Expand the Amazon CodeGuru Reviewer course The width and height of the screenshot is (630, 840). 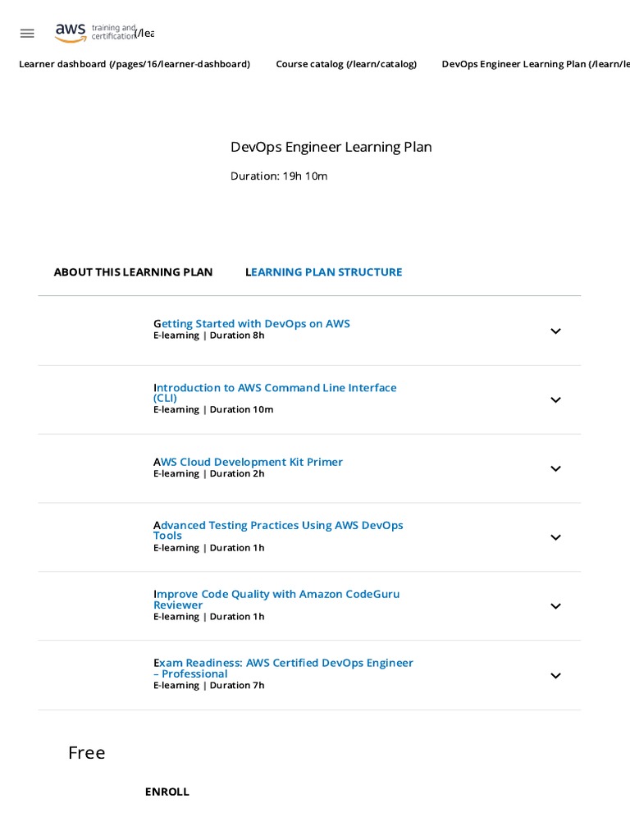pos(555,607)
